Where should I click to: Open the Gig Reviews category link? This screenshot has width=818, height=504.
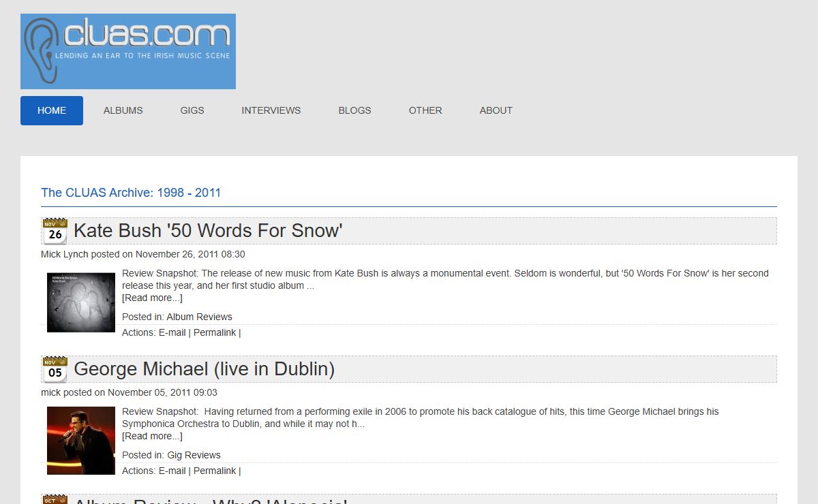pos(194,455)
